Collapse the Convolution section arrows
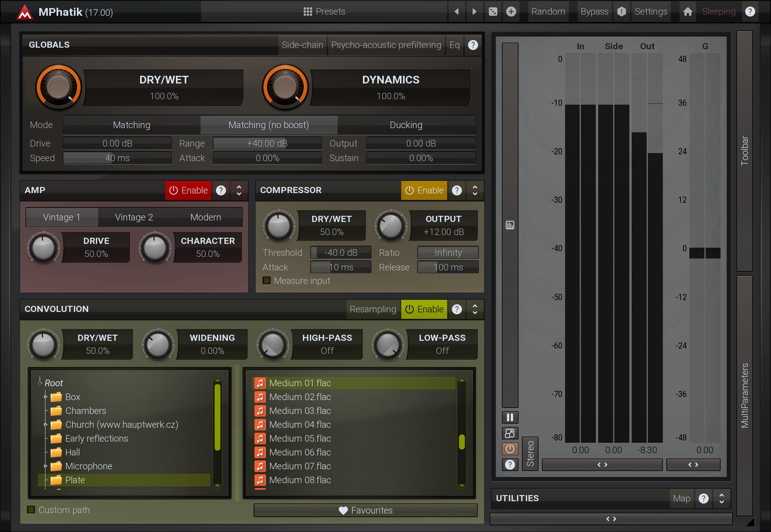 (475, 309)
